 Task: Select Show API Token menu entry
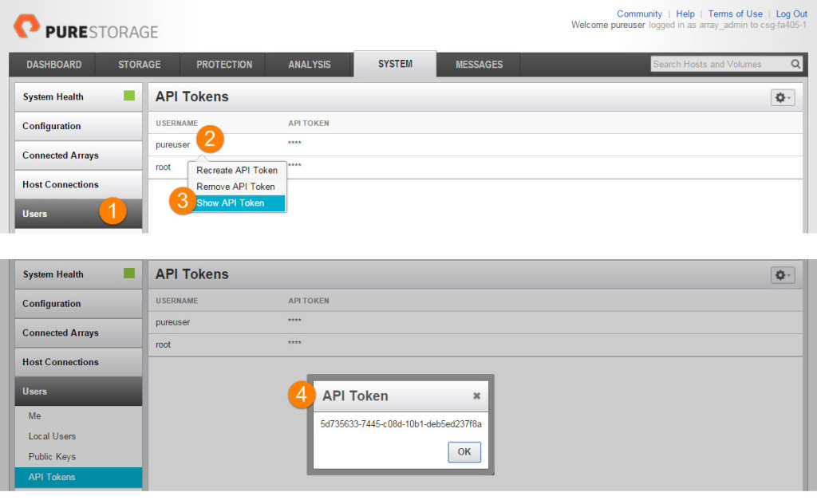tap(237, 203)
